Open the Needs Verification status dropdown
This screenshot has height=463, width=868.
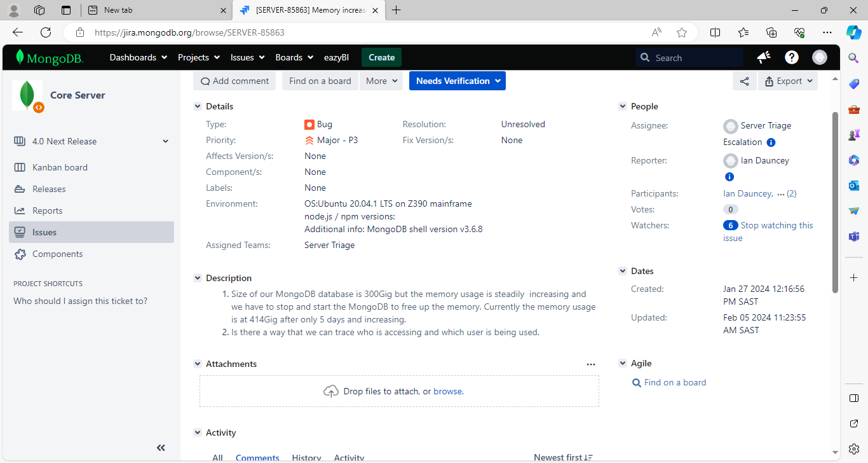[x=457, y=81]
